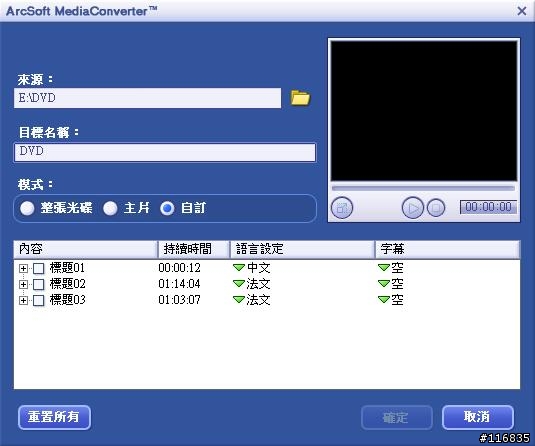535x446 pixels.
Task: Open the source folder browse icon
Action: [300, 98]
